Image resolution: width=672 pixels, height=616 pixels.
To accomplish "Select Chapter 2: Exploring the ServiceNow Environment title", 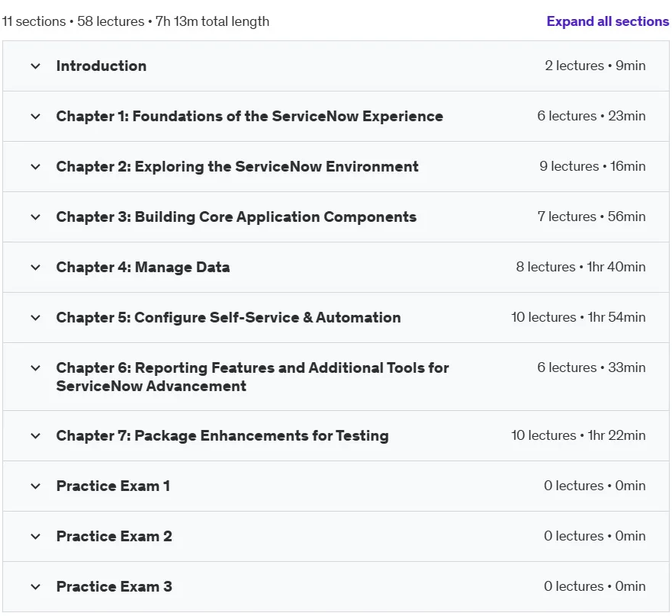I will [x=237, y=167].
